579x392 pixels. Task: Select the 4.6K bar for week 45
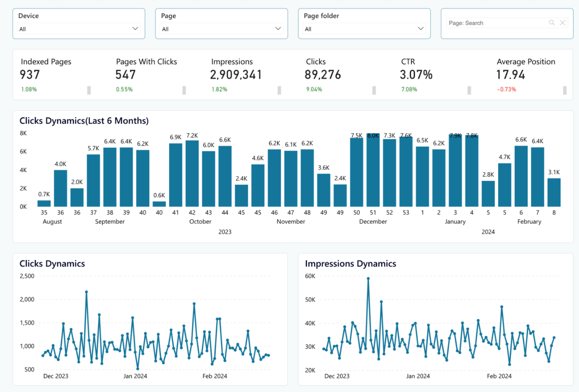[258, 185]
